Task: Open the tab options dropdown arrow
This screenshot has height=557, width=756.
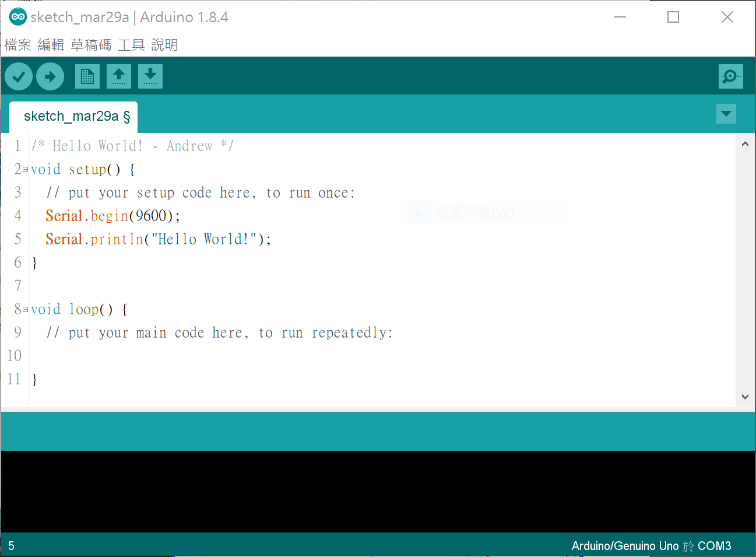Action: 726,114
